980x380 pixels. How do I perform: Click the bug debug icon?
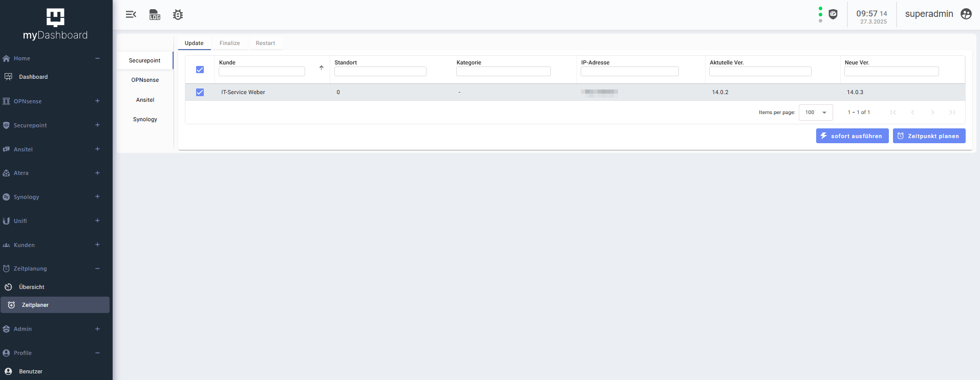coord(178,15)
